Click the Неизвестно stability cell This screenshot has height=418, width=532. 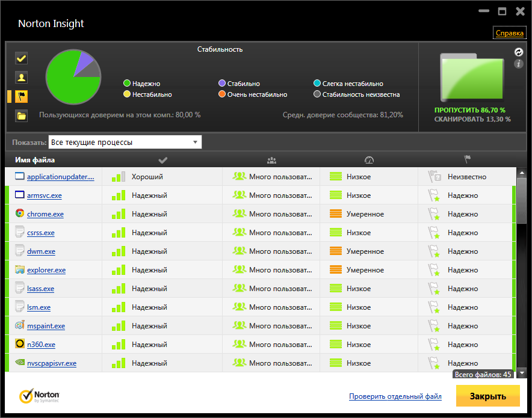[x=467, y=177]
